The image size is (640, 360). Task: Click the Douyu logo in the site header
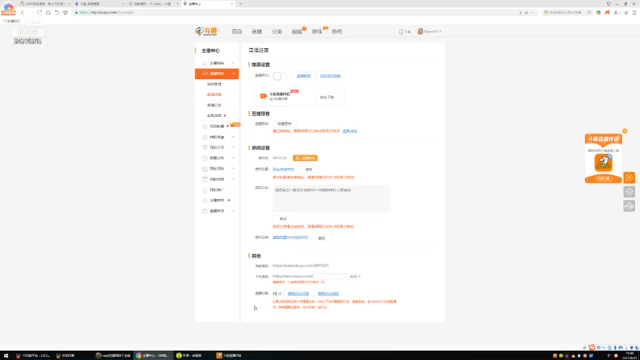pos(206,31)
